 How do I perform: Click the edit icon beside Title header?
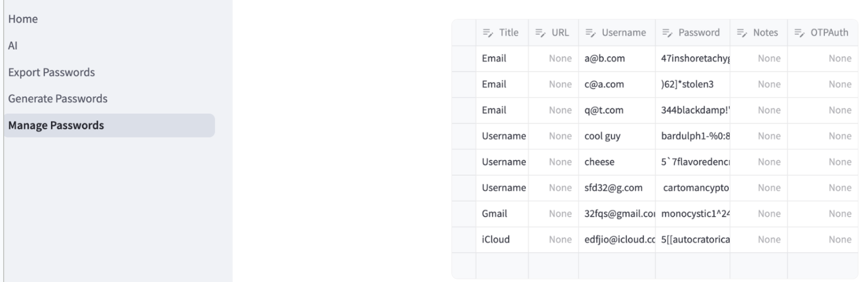(x=487, y=33)
